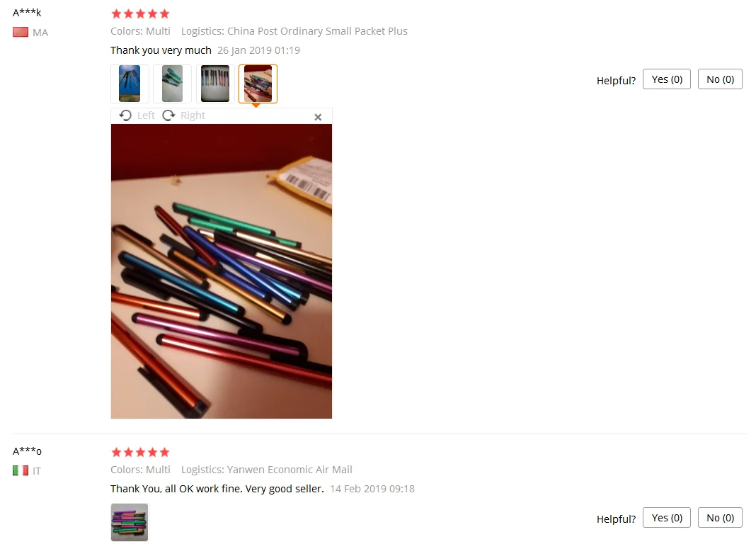
Task: Open the third thumbnail with upright pens
Action: tap(215, 84)
